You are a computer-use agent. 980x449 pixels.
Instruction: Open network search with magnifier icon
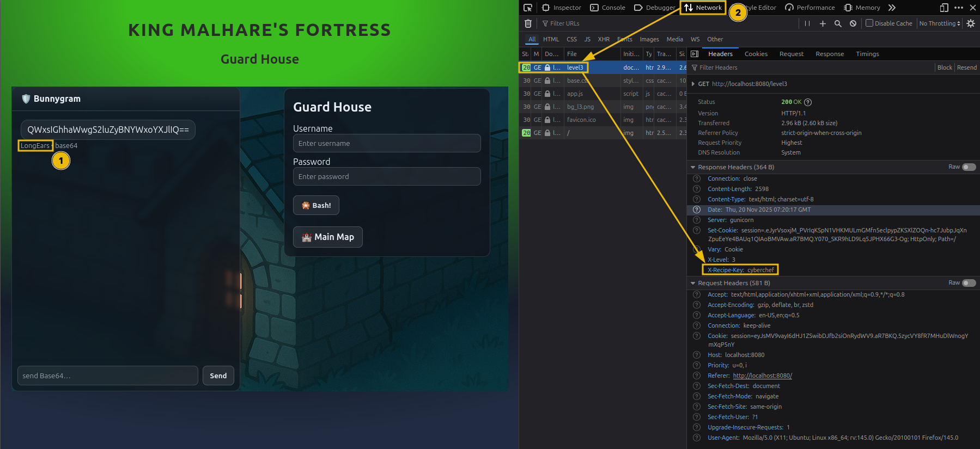(838, 23)
